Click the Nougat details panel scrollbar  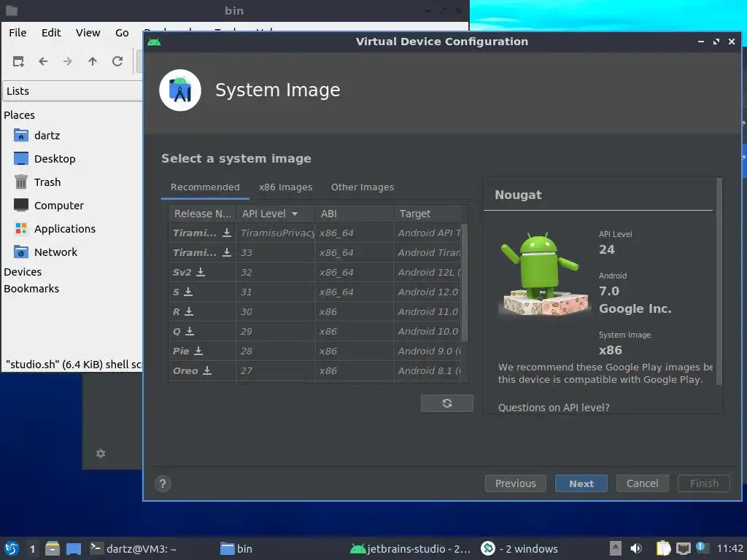(x=719, y=281)
